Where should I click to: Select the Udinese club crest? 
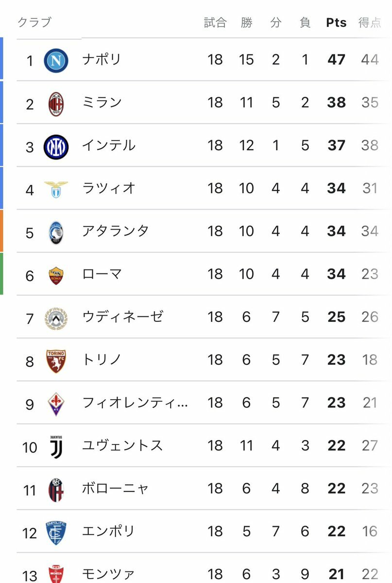[x=56, y=318]
